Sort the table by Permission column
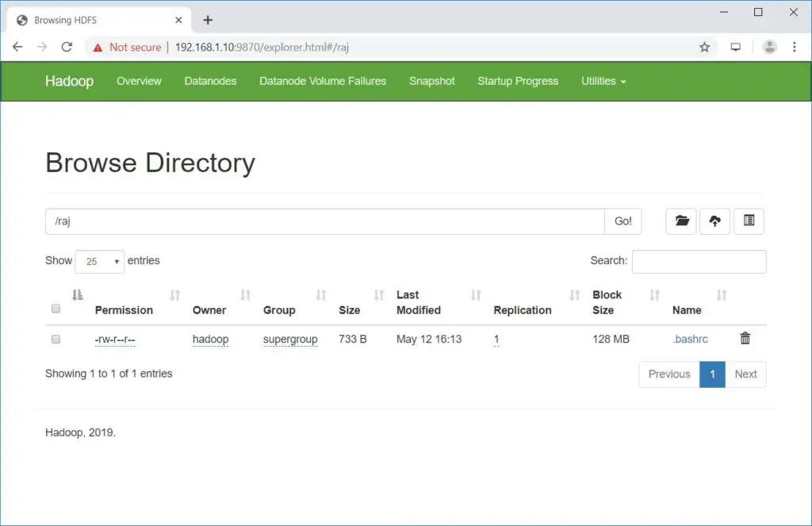Screen dimensions: 812x526 tap(124, 309)
